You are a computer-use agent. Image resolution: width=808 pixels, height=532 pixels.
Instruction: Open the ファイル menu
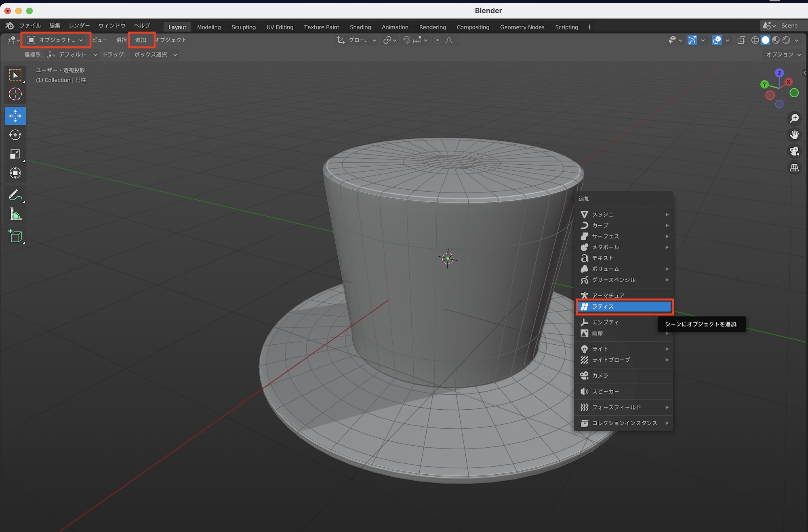(x=30, y=25)
